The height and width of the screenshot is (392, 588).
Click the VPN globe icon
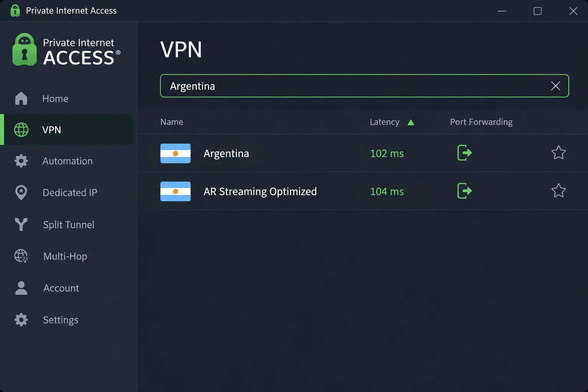click(x=21, y=130)
